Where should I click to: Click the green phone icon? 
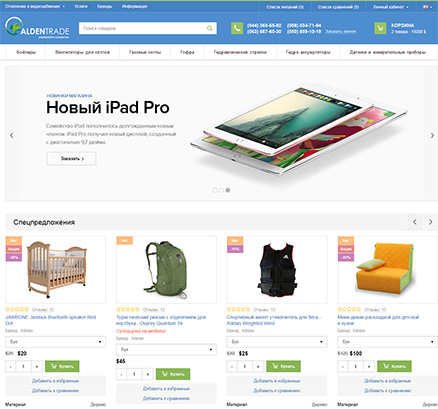pyautogui.click(x=237, y=28)
